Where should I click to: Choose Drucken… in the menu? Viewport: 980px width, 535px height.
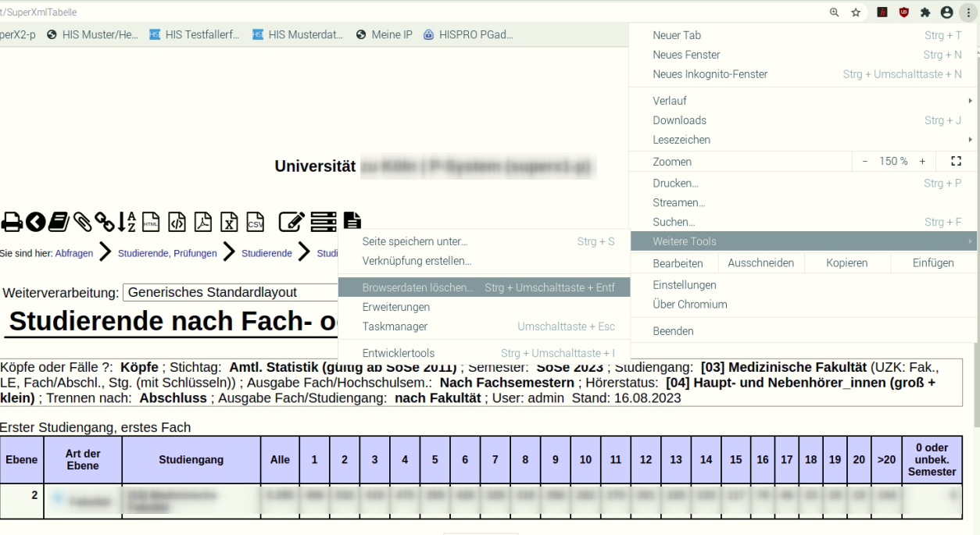coord(804,183)
